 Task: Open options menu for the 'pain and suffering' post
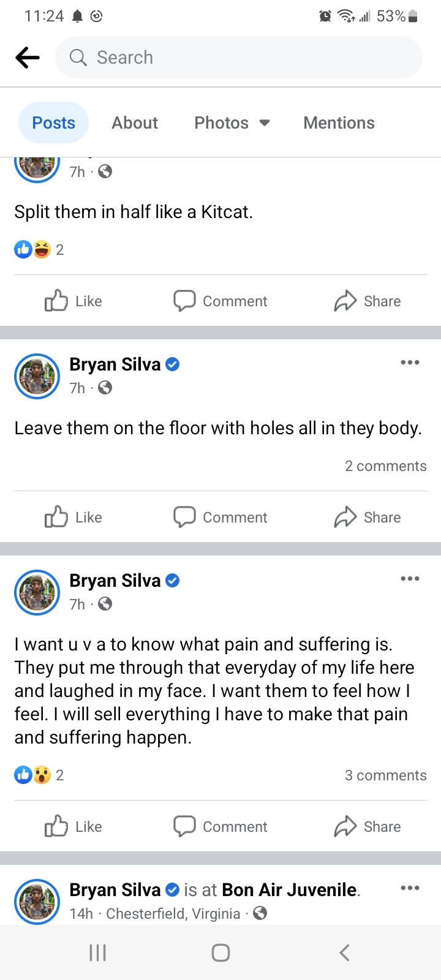pos(410,579)
